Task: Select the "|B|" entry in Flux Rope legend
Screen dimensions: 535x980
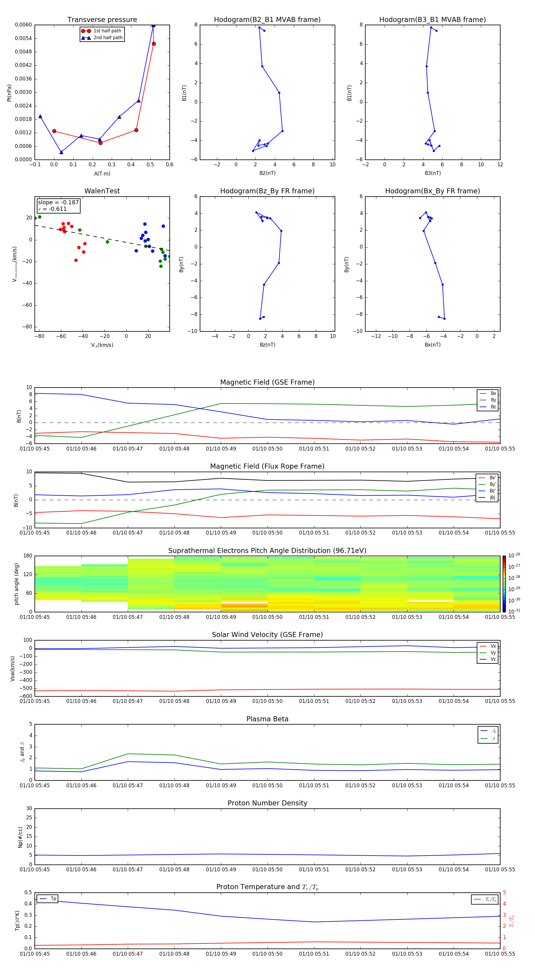Action: coord(487,498)
